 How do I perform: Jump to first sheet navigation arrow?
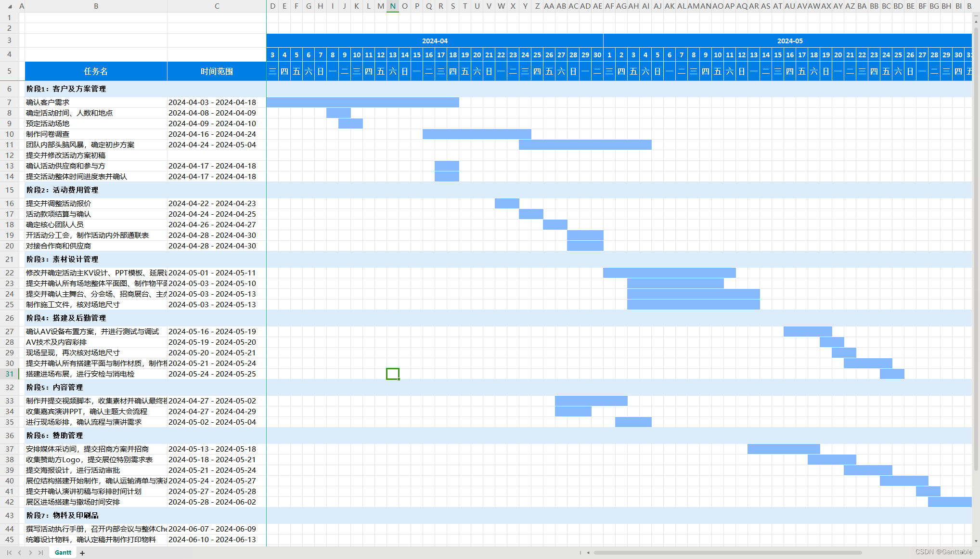[9, 553]
